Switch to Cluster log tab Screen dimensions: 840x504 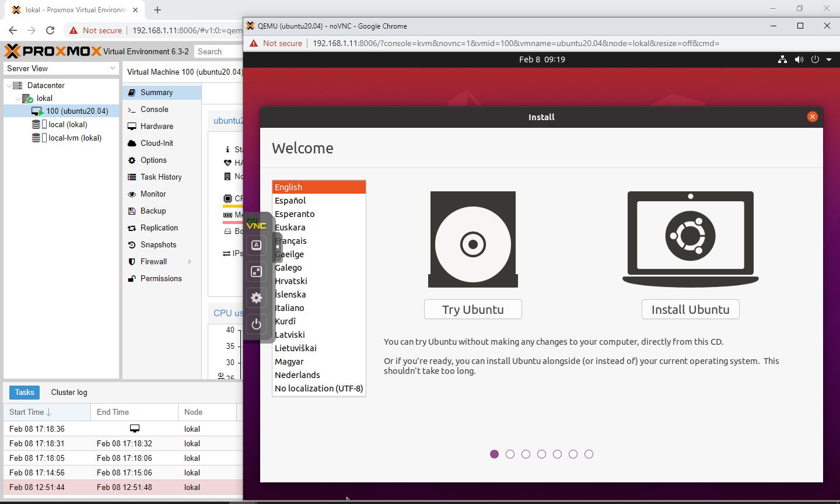(69, 393)
